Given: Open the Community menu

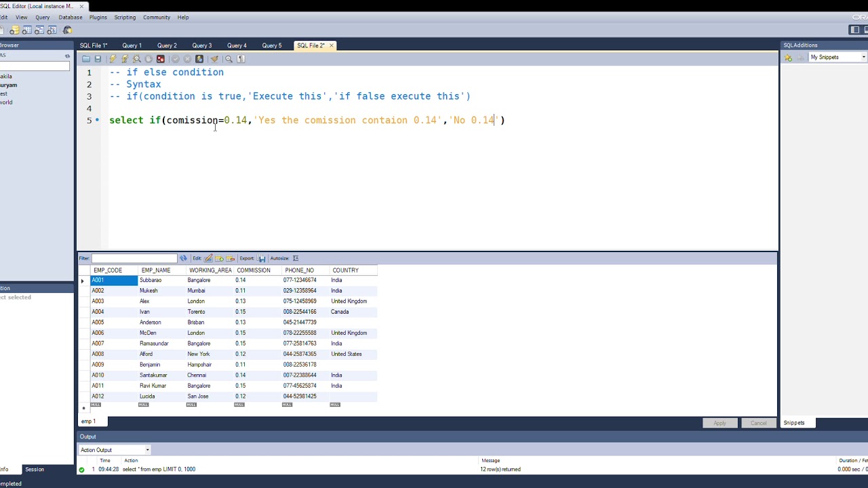Looking at the screenshot, I should 157,17.
